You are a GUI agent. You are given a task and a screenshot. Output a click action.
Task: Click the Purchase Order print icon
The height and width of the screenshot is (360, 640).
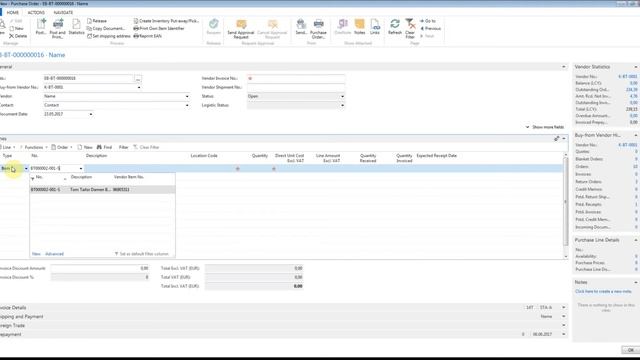[318, 28]
